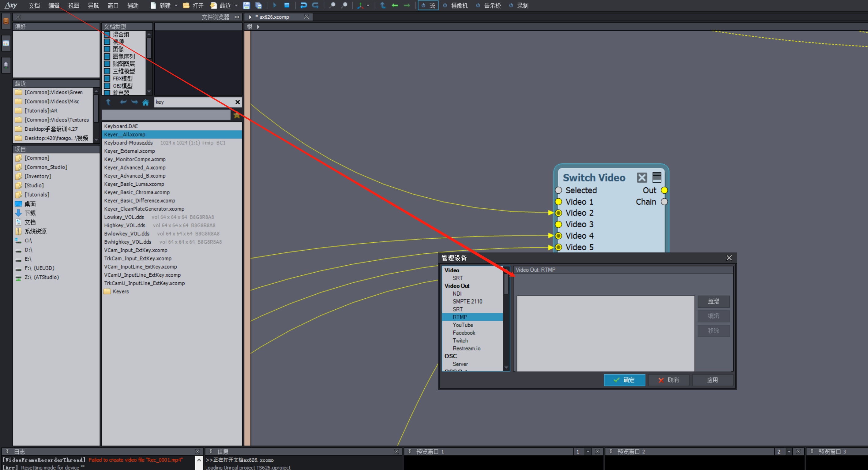Open the 最近 dropdown arrow
Viewport: 868px width, 470px height.
click(236, 6)
